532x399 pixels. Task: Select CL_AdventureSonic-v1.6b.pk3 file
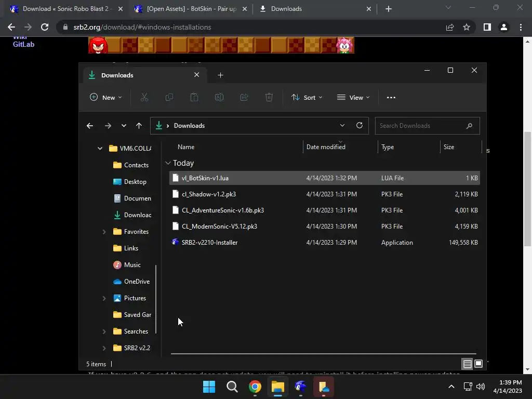coord(324,210)
